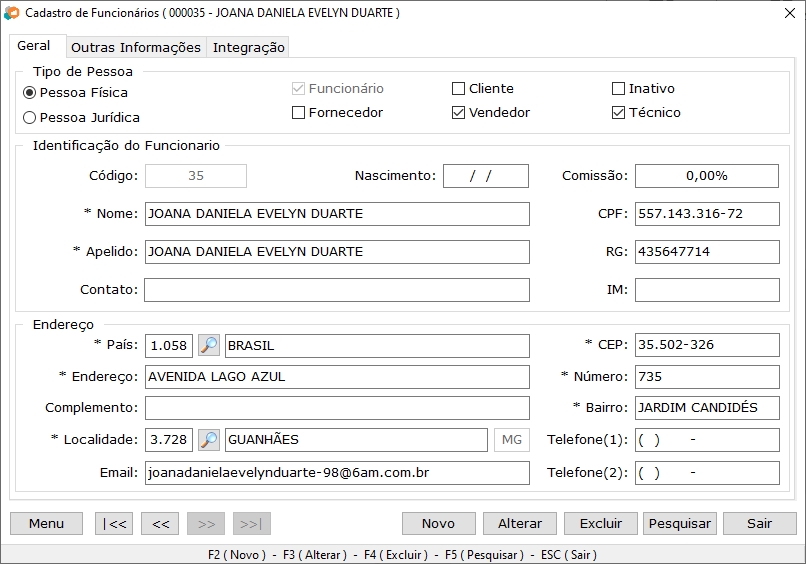
Task: Close the Cadastro de Funcionários window
Action: click(782, 13)
